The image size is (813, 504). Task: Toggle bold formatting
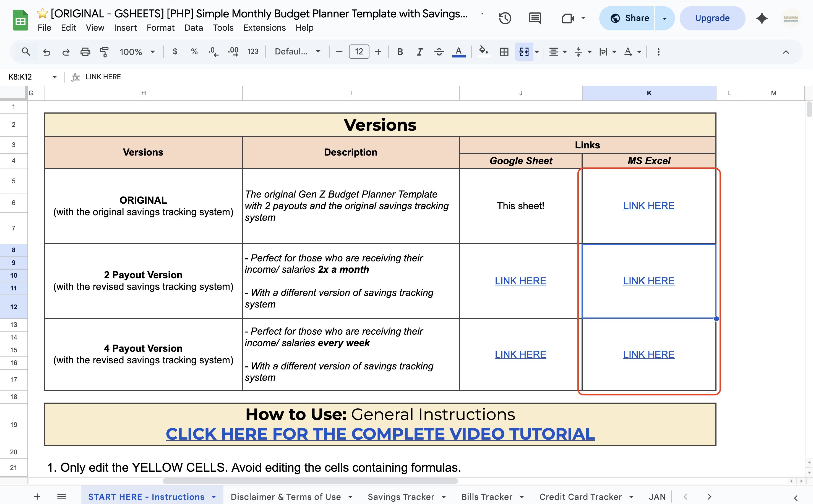(400, 52)
